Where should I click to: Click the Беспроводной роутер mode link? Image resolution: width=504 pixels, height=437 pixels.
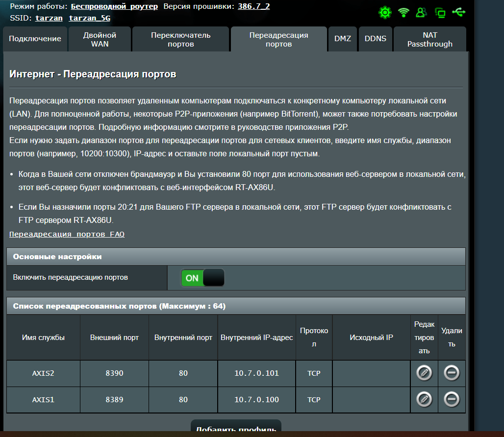coord(114,6)
